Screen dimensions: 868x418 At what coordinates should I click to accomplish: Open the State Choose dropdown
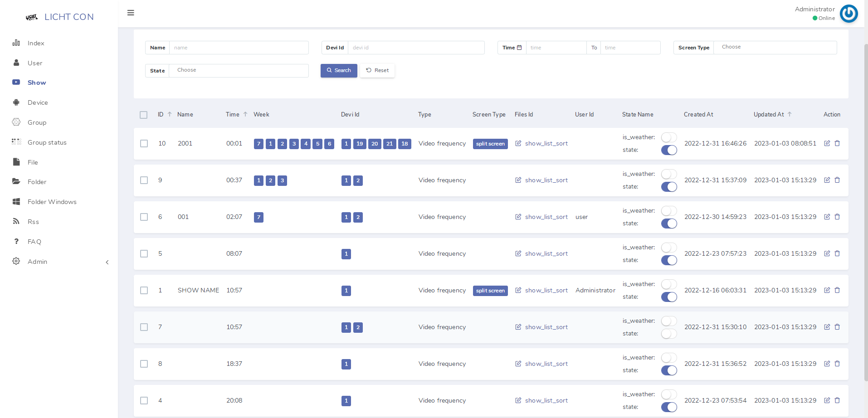point(239,70)
